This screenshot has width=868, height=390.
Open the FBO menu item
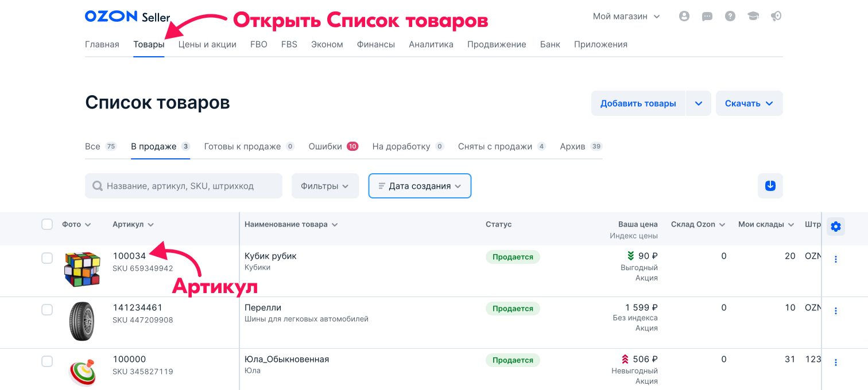(x=259, y=44)
